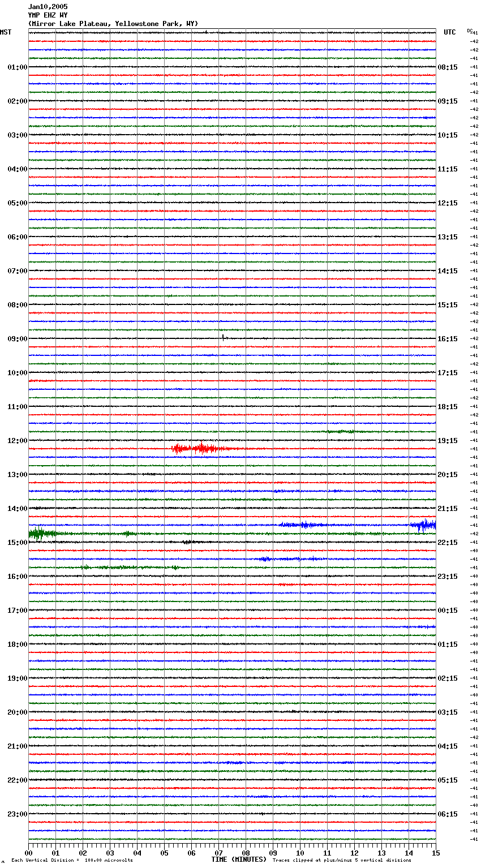
Task: Click the 14:15 UTC time label
Action: [448, 271]
